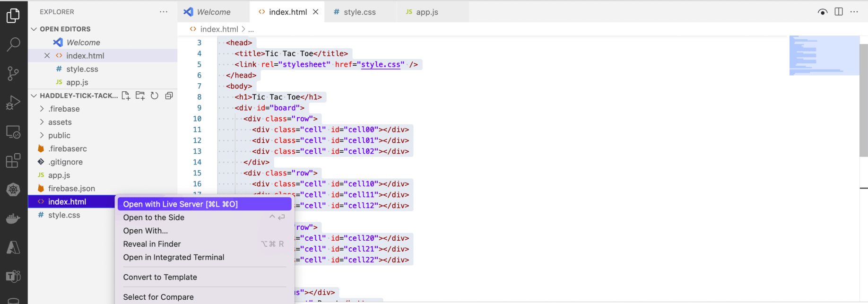Open the Extensions view icon

pyautogui.click(x=13, y=161)
